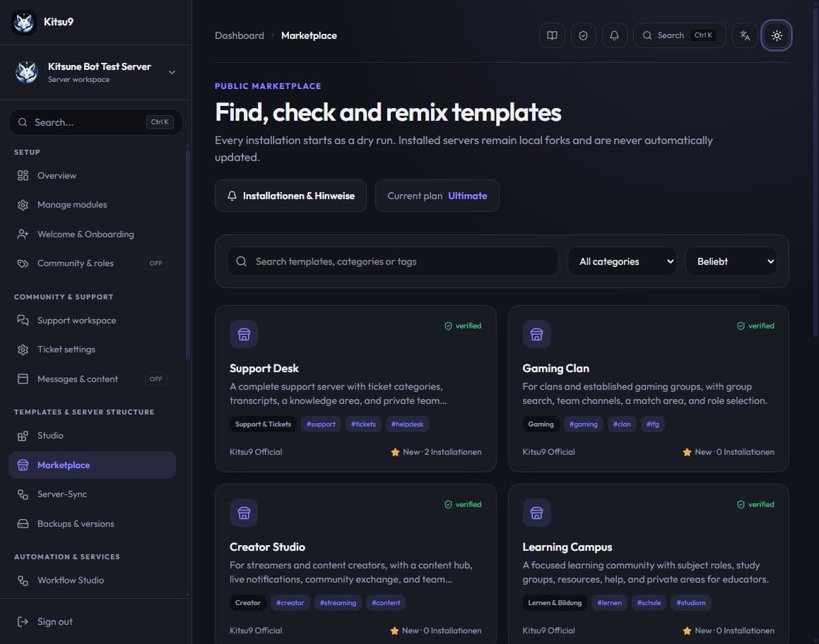Viewport: 819px width, 644px height.
Task: Go to Overview in the sidebar
Action: [92, 175]
